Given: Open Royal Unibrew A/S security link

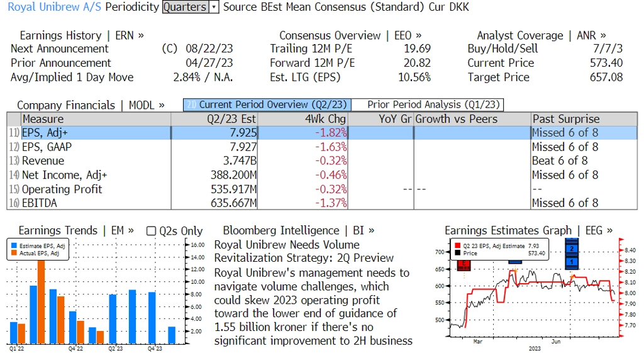Looking at the screenshot, I should 54,7.
